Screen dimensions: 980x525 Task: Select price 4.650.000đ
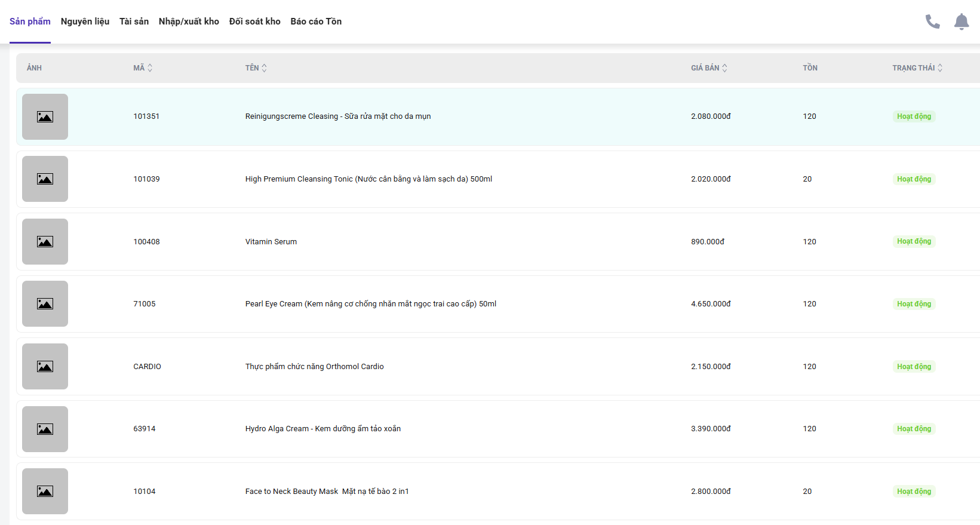pos(711,304)
